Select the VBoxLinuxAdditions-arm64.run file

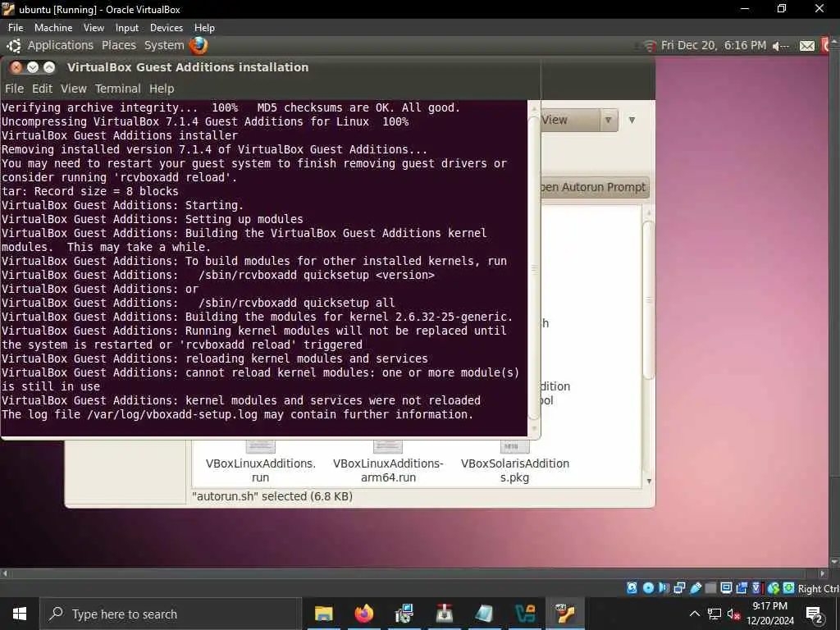pyautogui.click(x=388, y=462)
